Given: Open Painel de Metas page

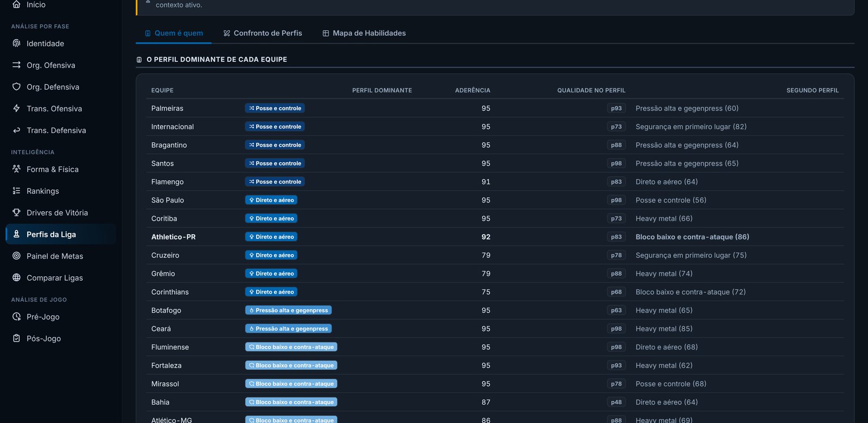Looking at the screenshot, I should [x=61, y=256].
